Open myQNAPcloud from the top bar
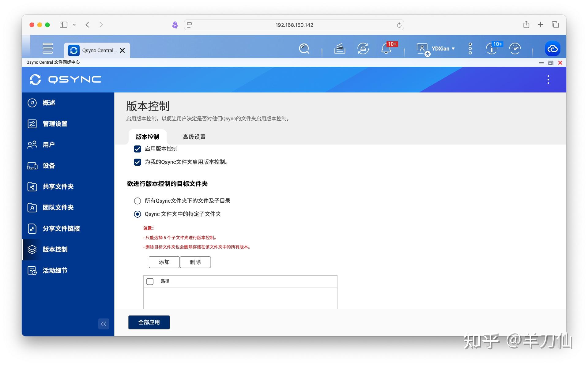 click(x=552, y=48)
